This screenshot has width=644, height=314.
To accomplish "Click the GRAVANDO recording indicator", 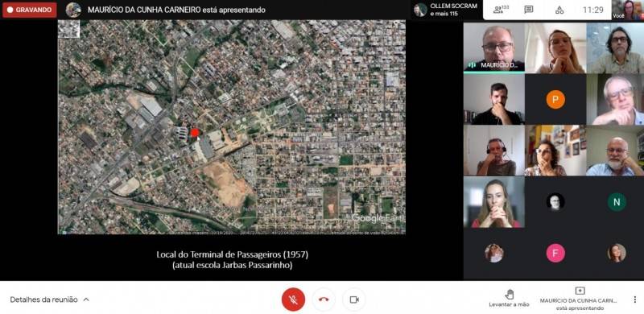I will click(x=30, y=10).
